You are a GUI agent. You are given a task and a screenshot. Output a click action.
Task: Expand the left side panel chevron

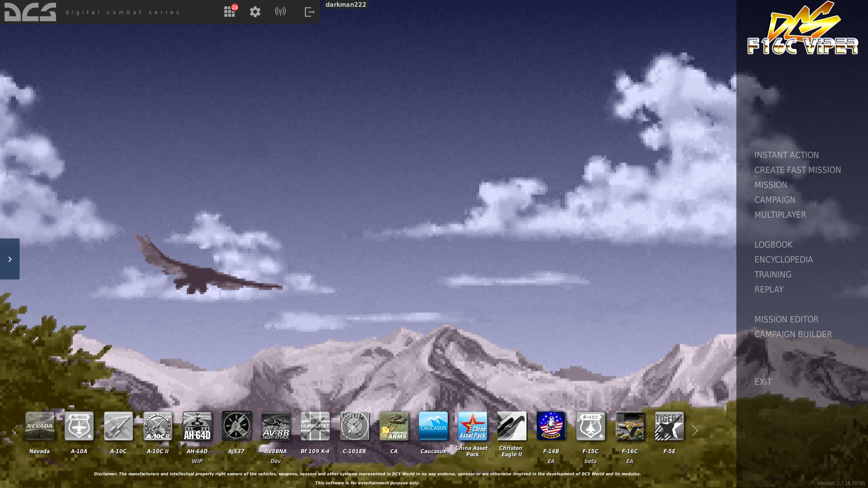pyautogui.click(x=9, y=258)
